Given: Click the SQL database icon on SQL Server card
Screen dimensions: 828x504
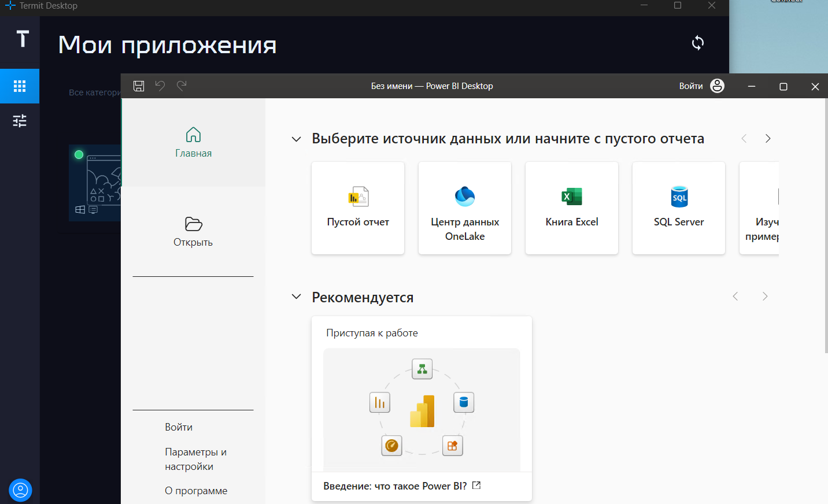Looking at the screenshot, I should point(679,197).
